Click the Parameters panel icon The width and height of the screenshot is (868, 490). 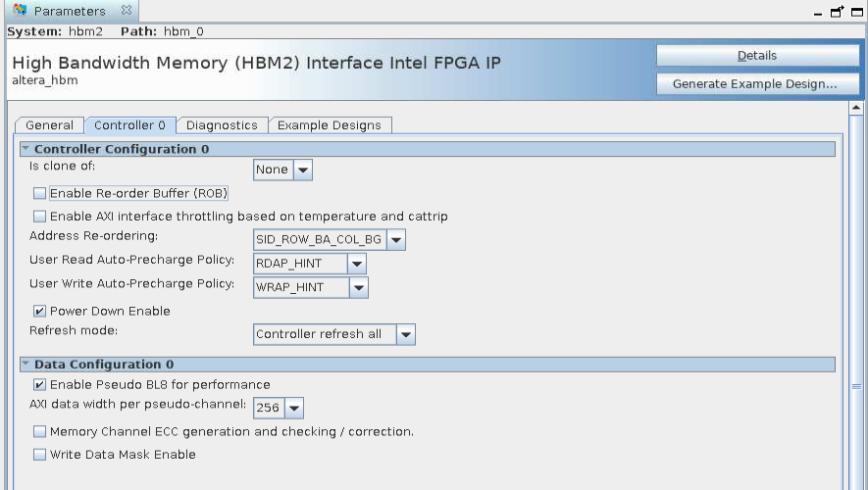pyautogui.click(x=20, y=11)
